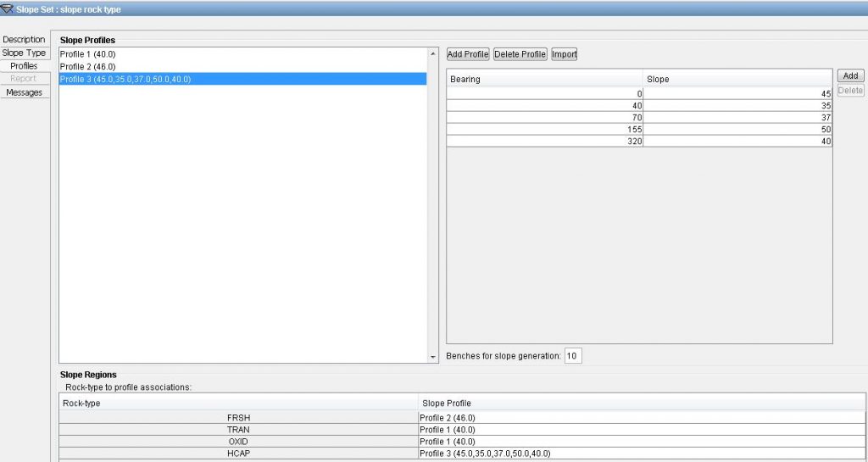Select the bearing 155 cell
Screen dimensions: 868x462
pos(544,130)
